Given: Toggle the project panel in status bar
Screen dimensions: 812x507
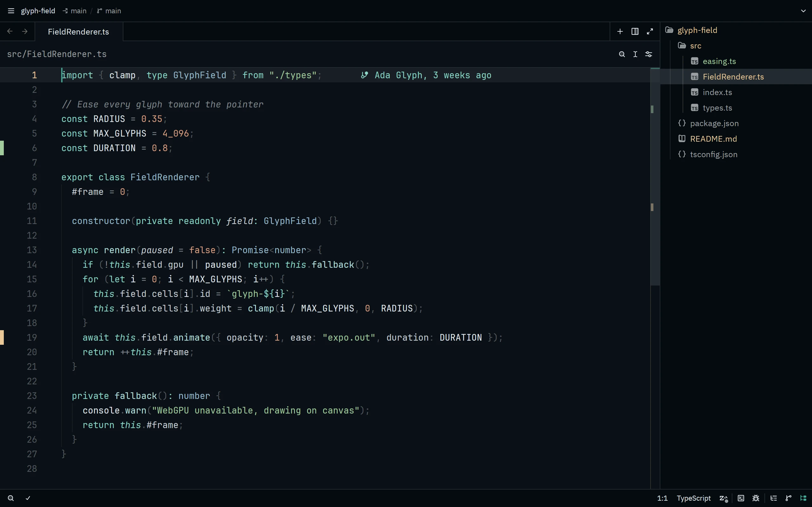Looking at the screenshot, I should click(x=803, y=498).
